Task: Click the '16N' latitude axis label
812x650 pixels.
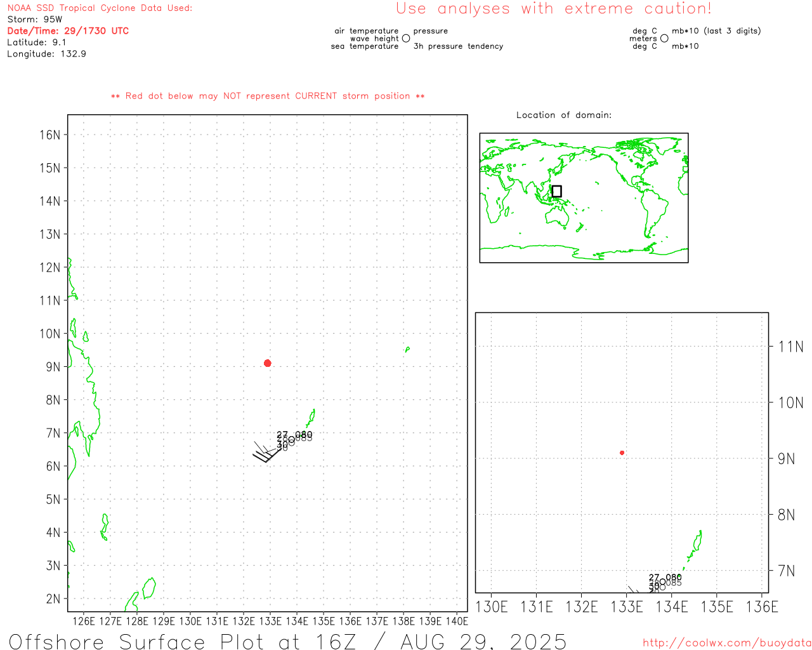Action: pyautogui.click(x=50, y=135)
